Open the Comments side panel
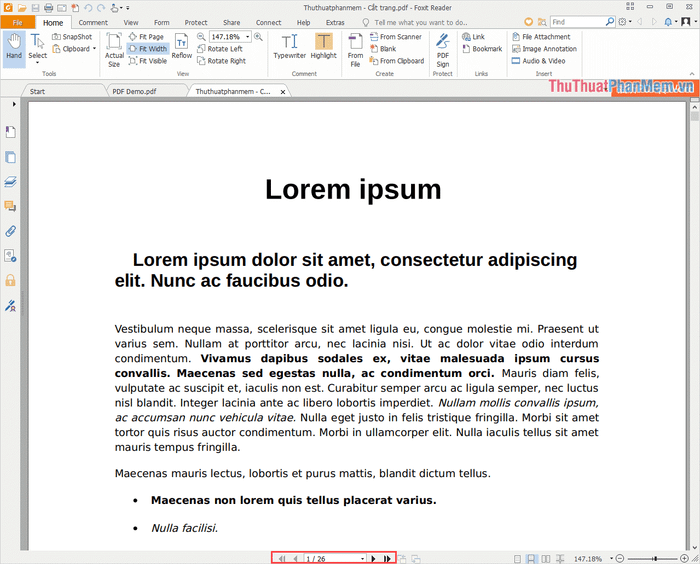Image resolution: width=700 pixels, height=564 pixels. [x=10, y=206]
